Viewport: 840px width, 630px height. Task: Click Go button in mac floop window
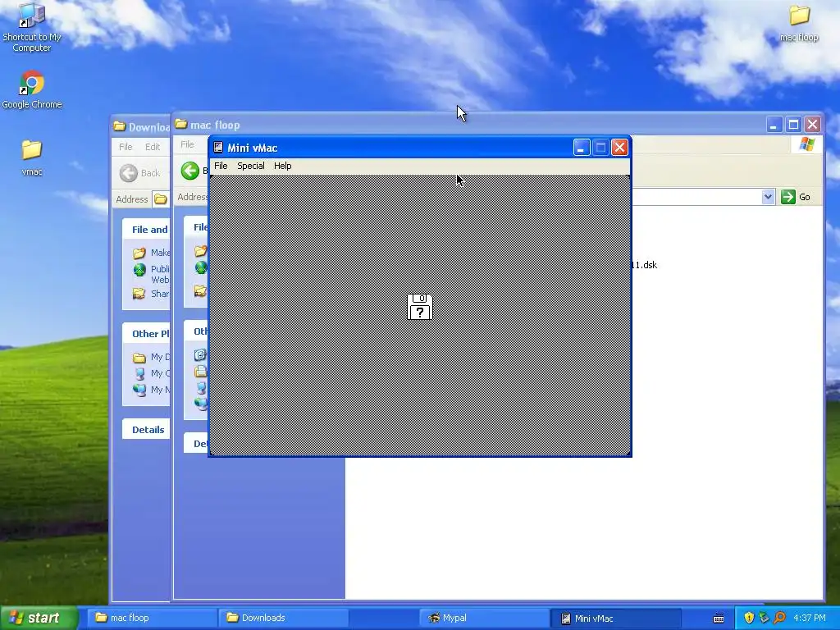(x=796, y=197)
